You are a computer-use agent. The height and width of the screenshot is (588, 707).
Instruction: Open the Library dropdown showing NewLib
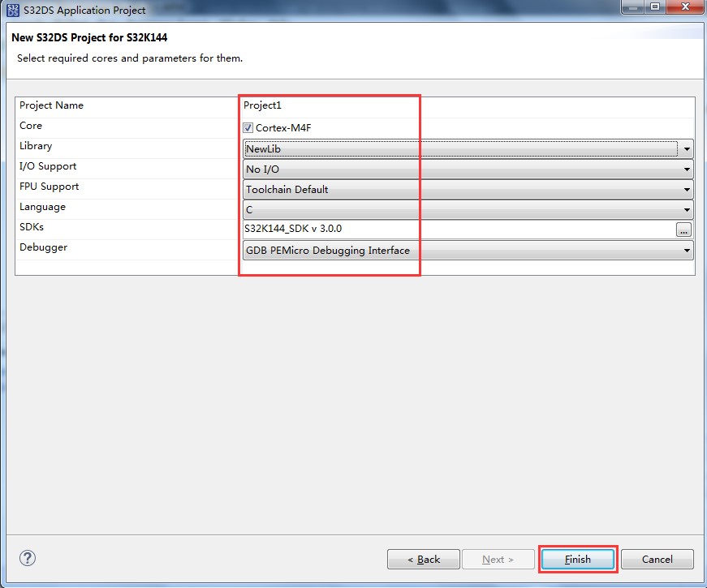(468, 148)
